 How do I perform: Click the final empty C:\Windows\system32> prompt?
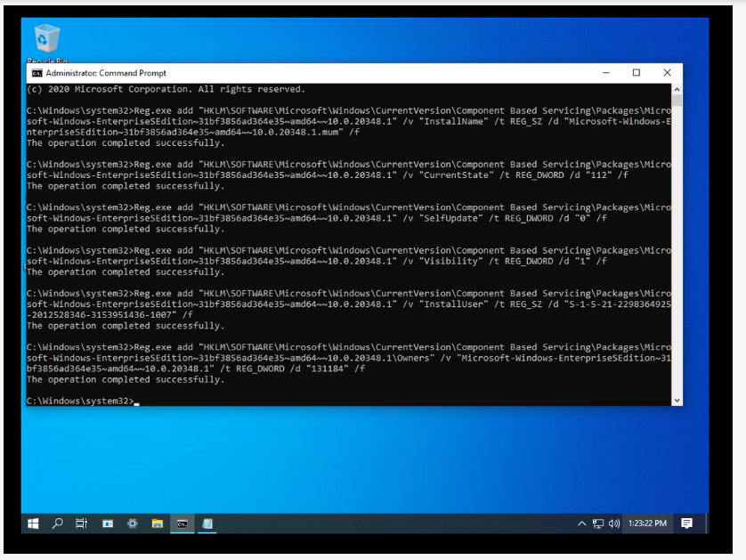click(80, 401)
